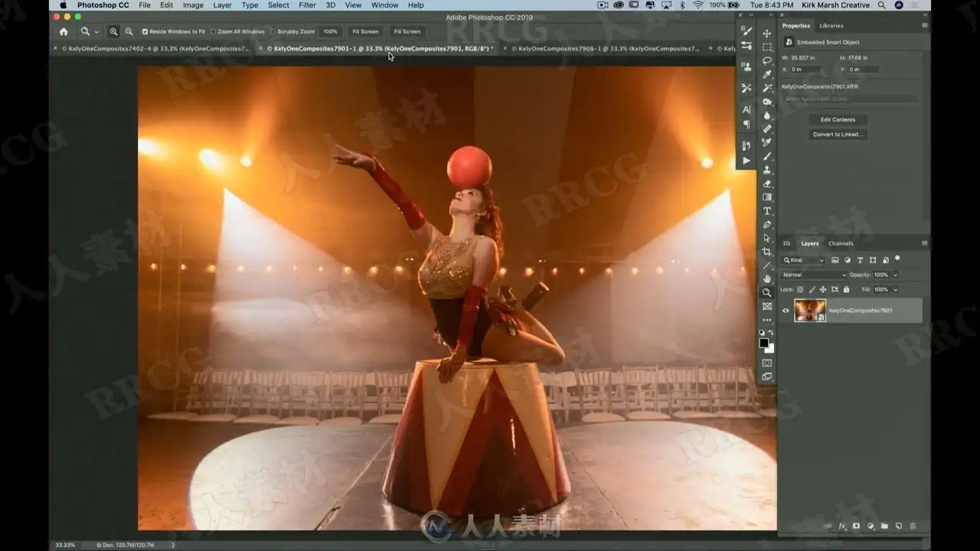The width and height of the screenshot is (980, 551).
Task: Open the Layers panel flyout menu
Action: [x=925, y=243]
